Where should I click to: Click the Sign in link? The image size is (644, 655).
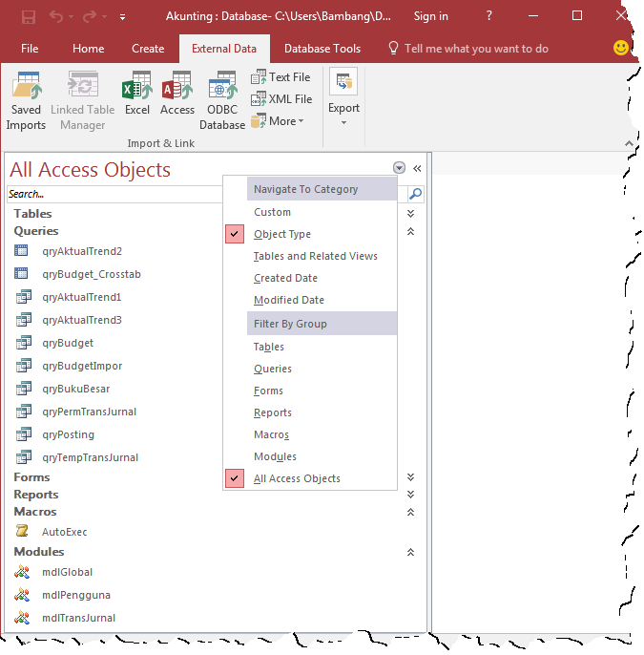coord(430,16)
